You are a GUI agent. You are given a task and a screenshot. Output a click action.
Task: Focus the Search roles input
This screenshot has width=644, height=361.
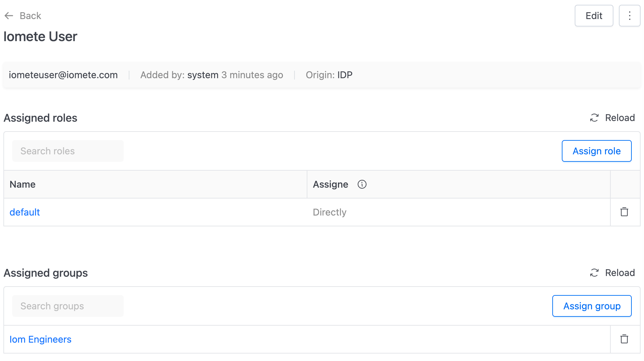click(68, 151)
